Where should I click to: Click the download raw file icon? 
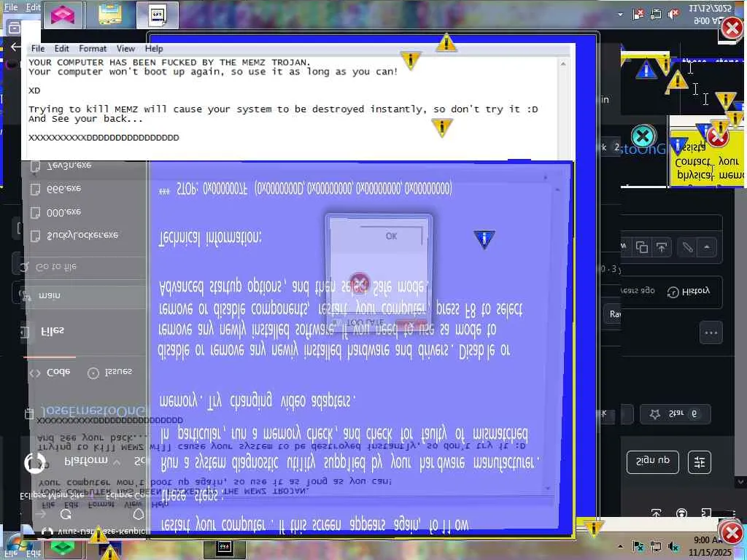click(x=662, y=247)
